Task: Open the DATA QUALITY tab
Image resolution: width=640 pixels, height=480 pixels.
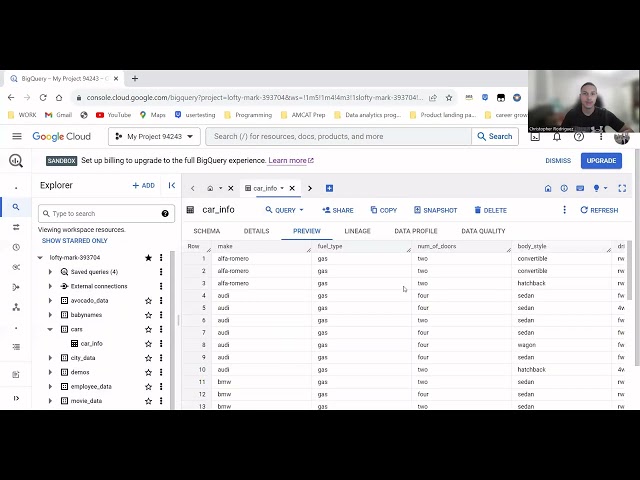Action: (483, 231)
